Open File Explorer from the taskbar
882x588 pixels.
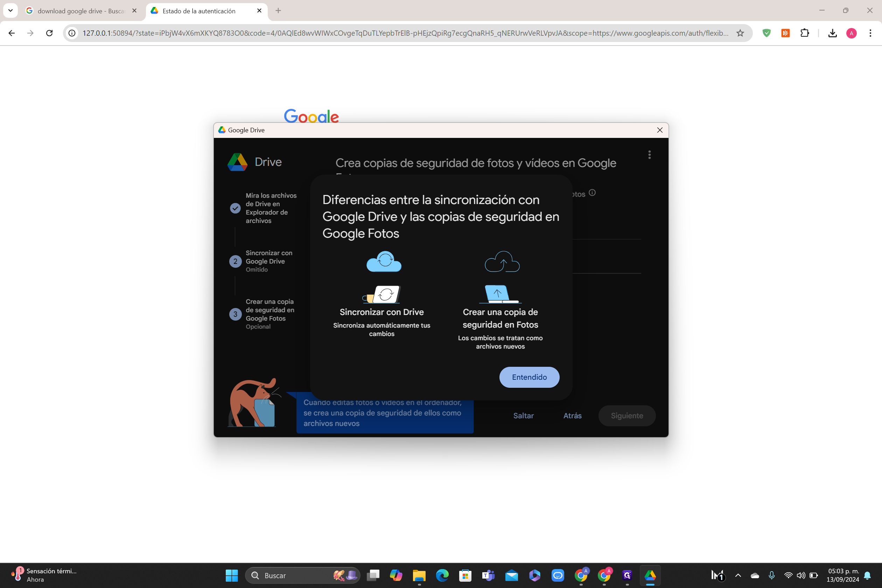point(419,575)
